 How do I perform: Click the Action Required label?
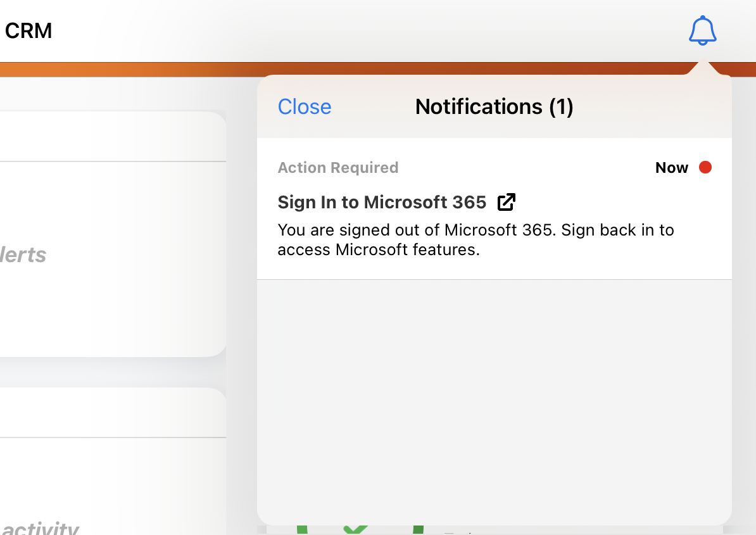point(338,168)
